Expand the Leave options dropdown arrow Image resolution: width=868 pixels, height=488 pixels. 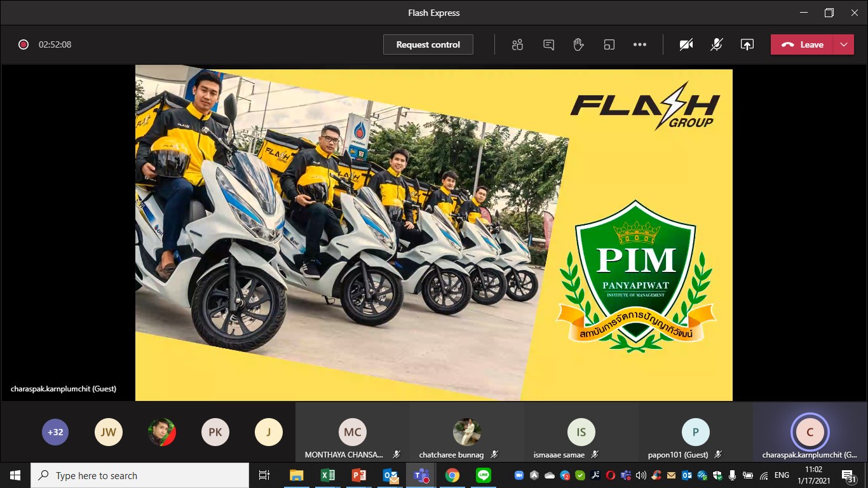point(844,44)
